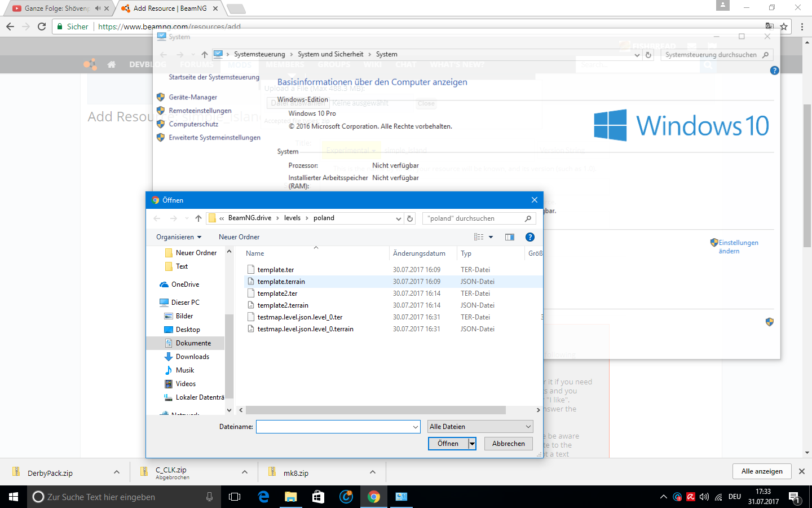Select file template2.terrain
812x508 pixels.
283,305
